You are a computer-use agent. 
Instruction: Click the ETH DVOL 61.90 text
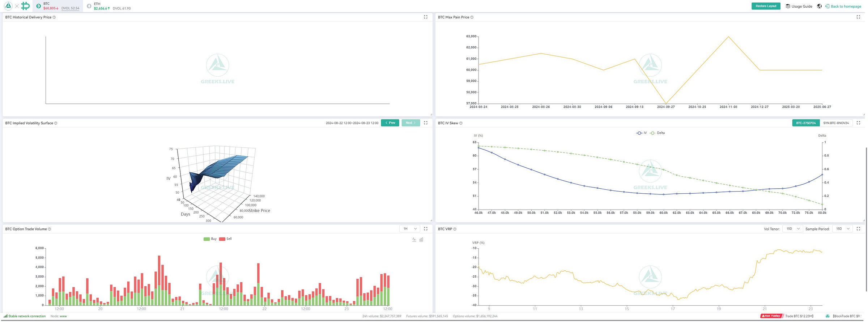tap(122, 8)
